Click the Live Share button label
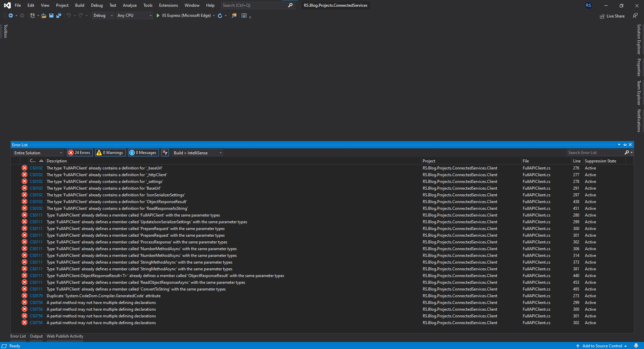644x349 pixels. (615, 16)
